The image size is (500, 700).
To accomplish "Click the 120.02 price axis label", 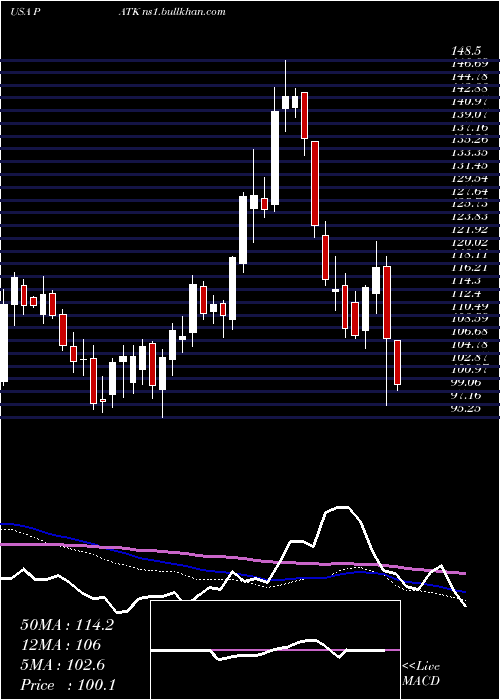I will coord(469,242).
